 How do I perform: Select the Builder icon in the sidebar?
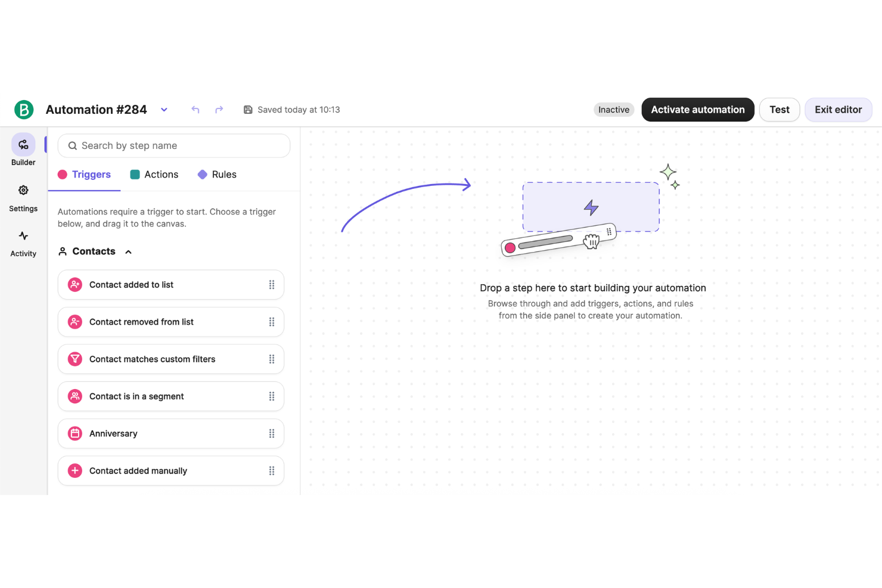click(23, 144)
